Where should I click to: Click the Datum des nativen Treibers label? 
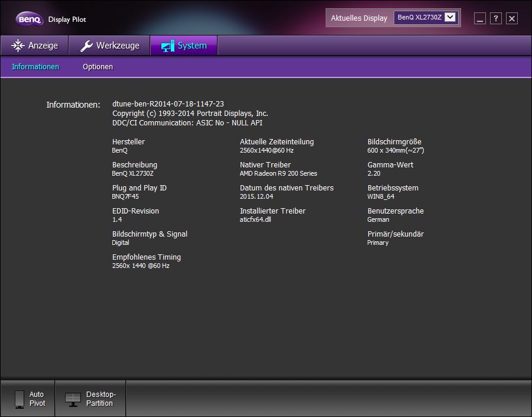pos(287,188)
